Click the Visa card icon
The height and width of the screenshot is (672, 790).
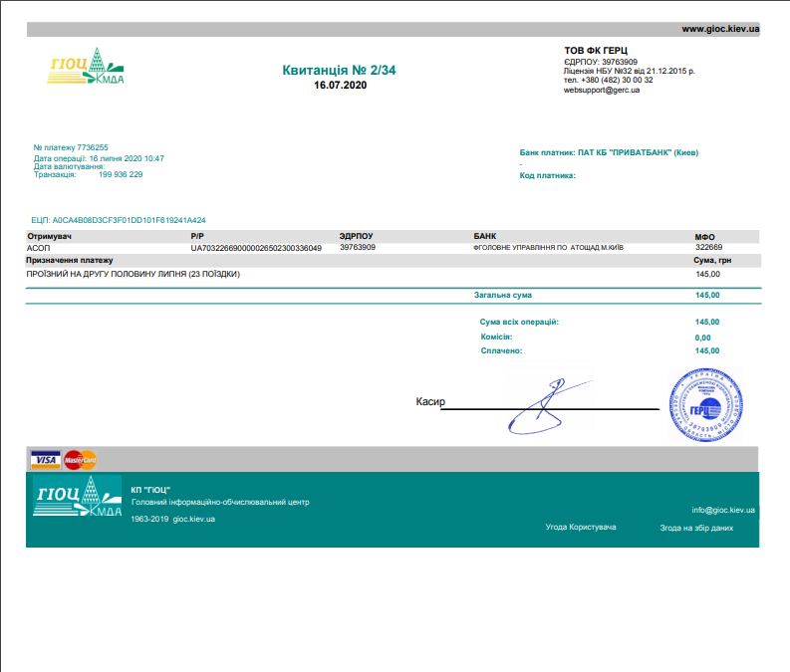pyautogui.click(x=45, y=459)
